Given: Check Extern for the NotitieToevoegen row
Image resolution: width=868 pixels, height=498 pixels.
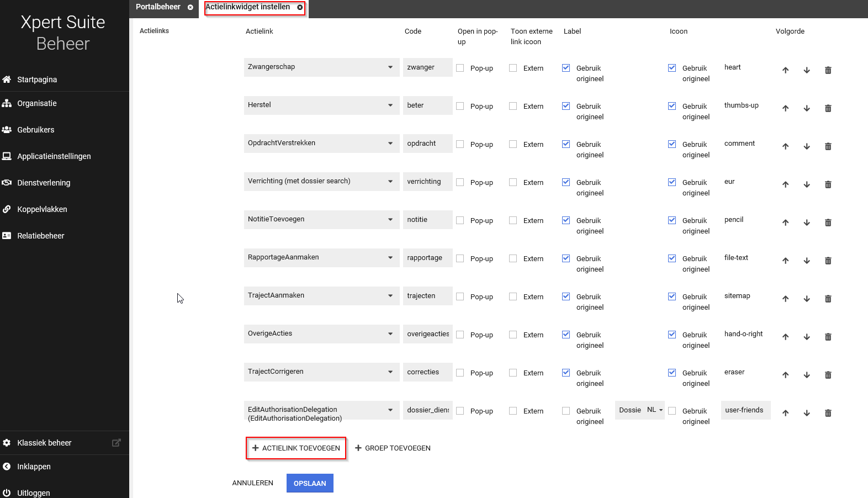Looking at the screenshot, I should (x=513, y=220).
